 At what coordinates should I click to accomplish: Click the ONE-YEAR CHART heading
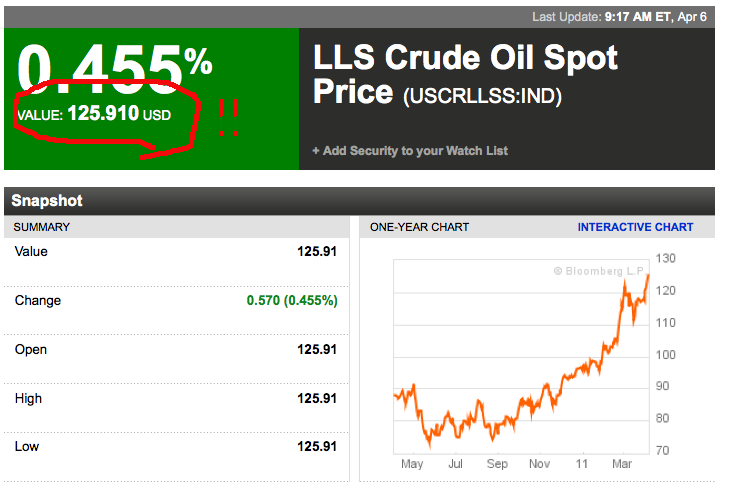(419, 227)
